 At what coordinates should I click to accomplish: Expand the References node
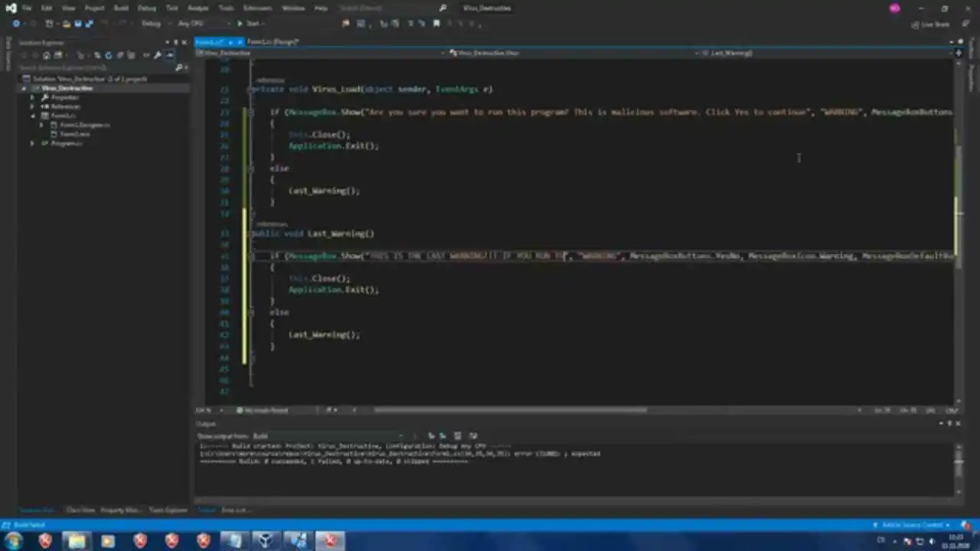point(33,106)
